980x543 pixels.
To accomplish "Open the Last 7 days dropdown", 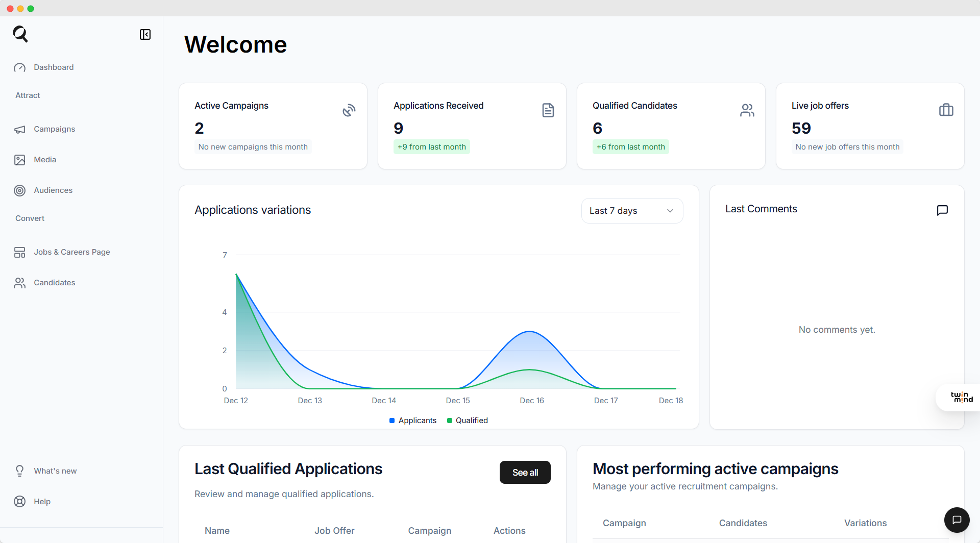I will click(632, 211).
